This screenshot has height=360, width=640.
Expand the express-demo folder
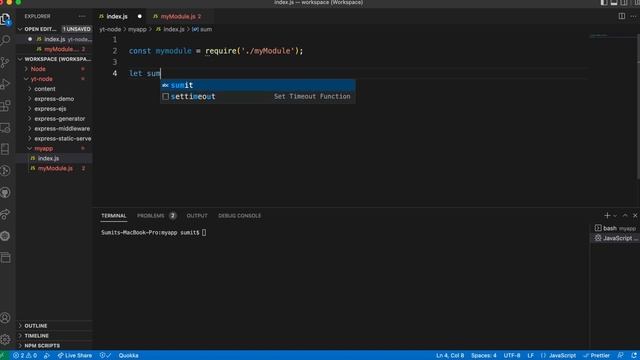pyautogui.click(x=54, y=99)
